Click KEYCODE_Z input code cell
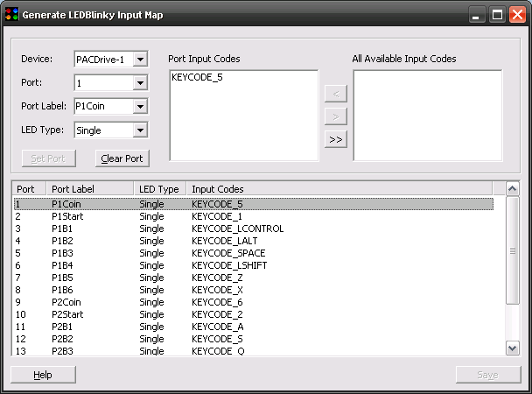532x394 pixels. (x=217, y=278)
